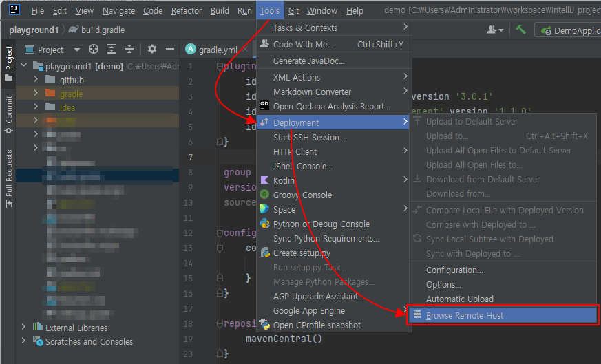601x364 pixels.
Task: Open Markdown Converter submenu
Action: 334,92
